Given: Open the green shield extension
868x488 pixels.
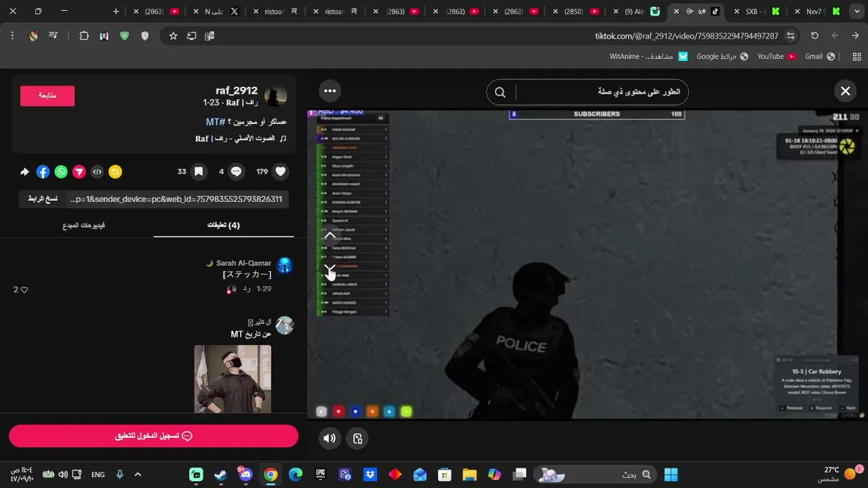Looking at the screenshot, I should tap(124, 36).
